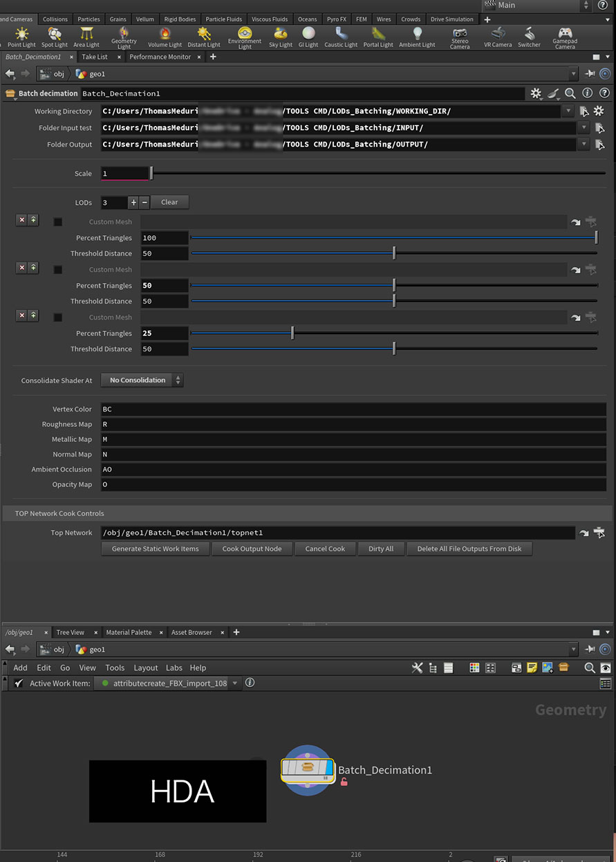The image size is (616, 862).
Task: Open the Active Work Item dropdown
Action: [235, 683]
